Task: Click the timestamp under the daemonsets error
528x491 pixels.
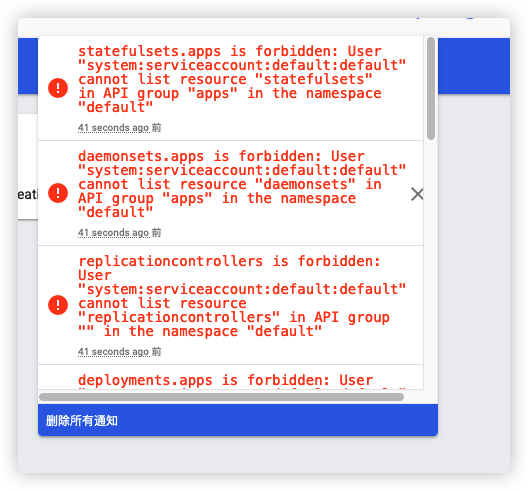Action: tap(120, 233)
